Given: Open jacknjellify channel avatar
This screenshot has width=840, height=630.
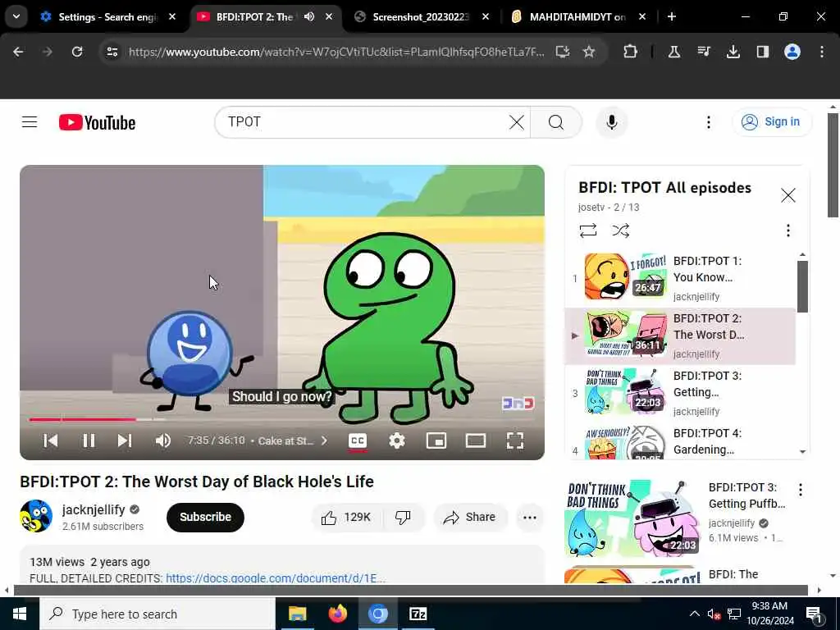Looking at the screenshot, I should 36,516.
